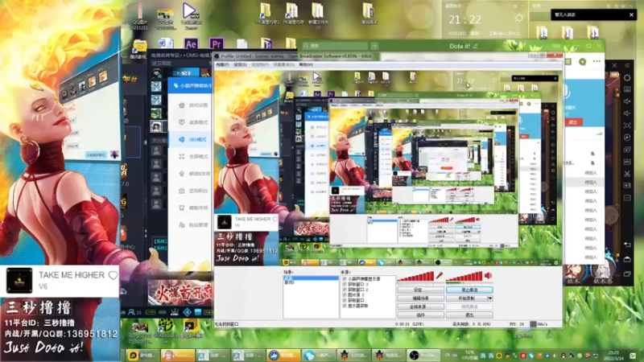Toggle the 小葫芦弹幕显示源 source checkbox
The width and height of the screenshot is (644, 362).
(x=345, y=279)
